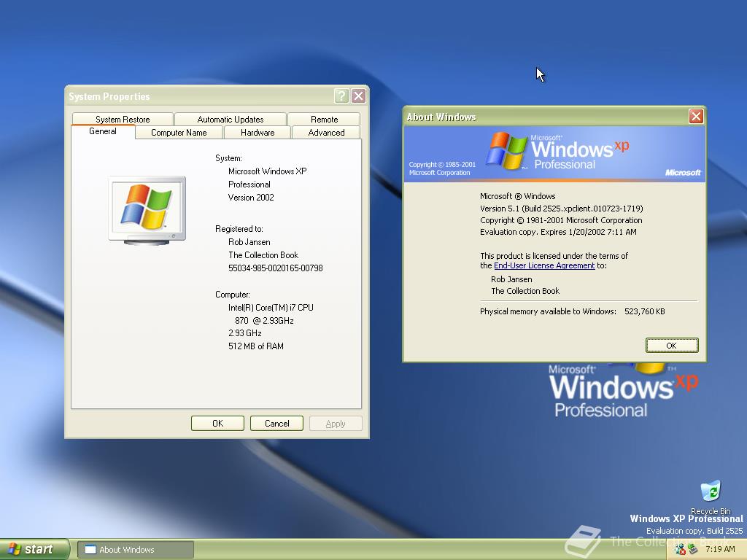This screenshot has width=747, height=560.
Task: Click "Microsoft Windows XP" system text
Action: click(x=267, y=171)
